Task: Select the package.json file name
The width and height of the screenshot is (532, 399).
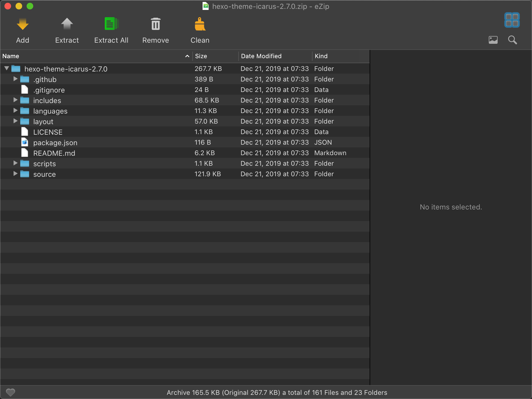Action: 55,143
